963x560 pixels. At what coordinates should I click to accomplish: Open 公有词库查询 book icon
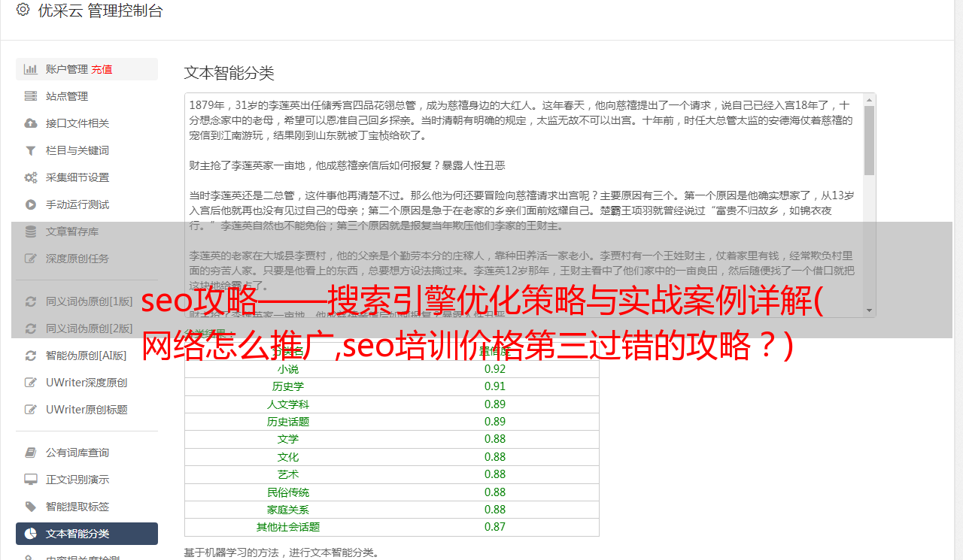coord(31,453)
